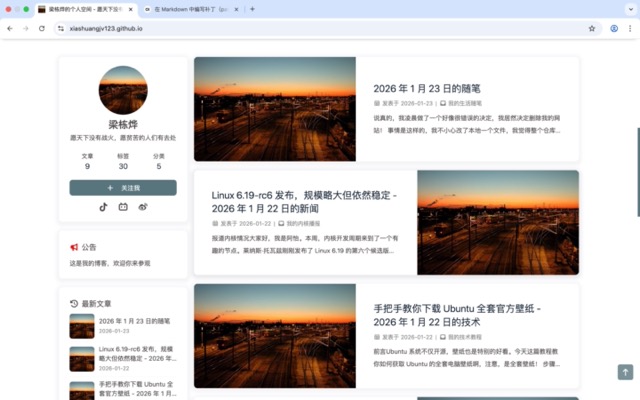Open the Chrome profile avatar icon
Screen dimensions: 640x400
click(614, 28)
